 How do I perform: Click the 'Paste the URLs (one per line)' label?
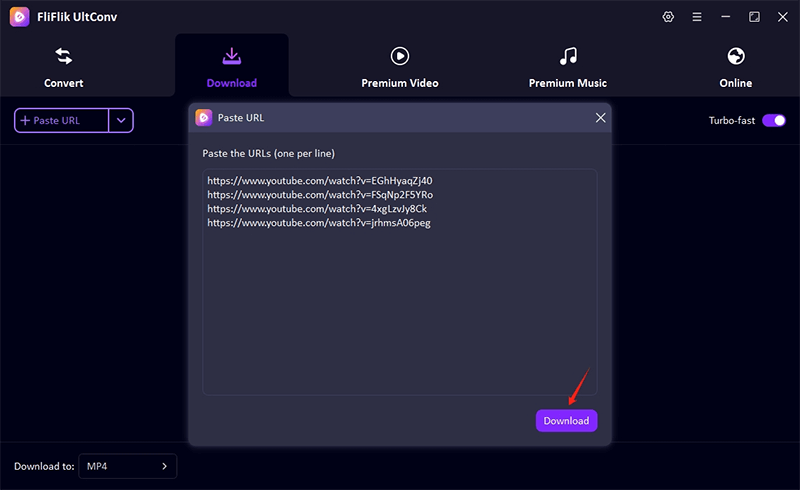(x=268, y=153)
